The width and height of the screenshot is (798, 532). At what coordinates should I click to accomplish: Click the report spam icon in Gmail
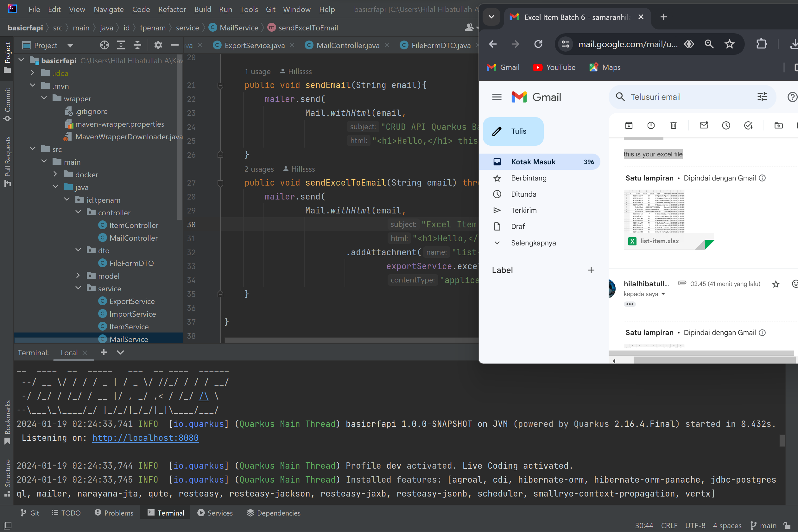[651, 125]
